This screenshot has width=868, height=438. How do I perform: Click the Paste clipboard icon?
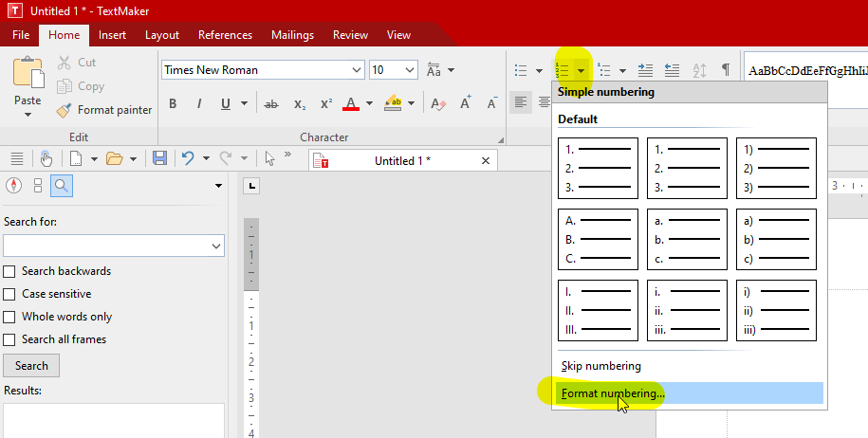click(28, 76)
